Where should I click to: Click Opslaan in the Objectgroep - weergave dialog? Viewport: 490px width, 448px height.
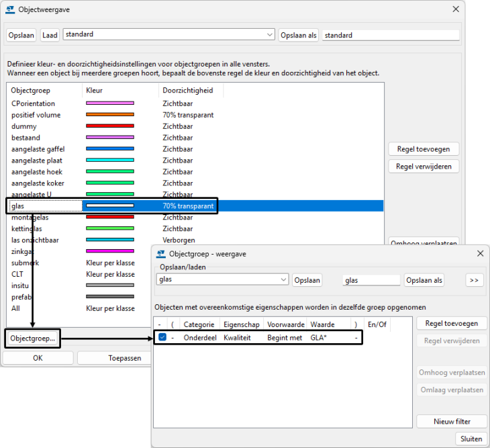(x=307, y=280)
